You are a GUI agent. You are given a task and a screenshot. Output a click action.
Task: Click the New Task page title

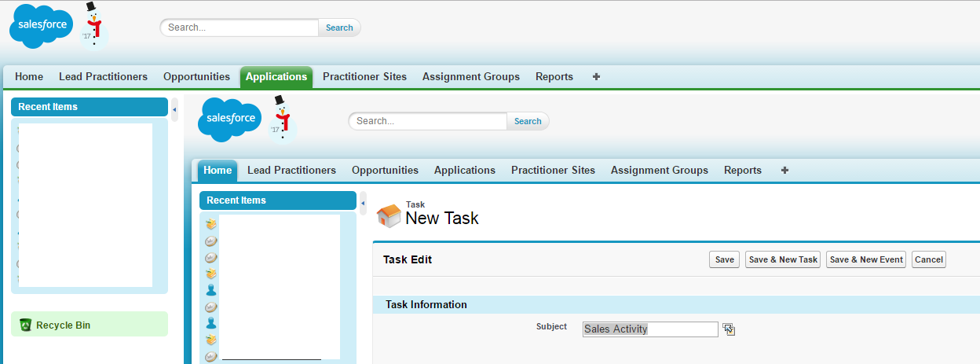442,218
